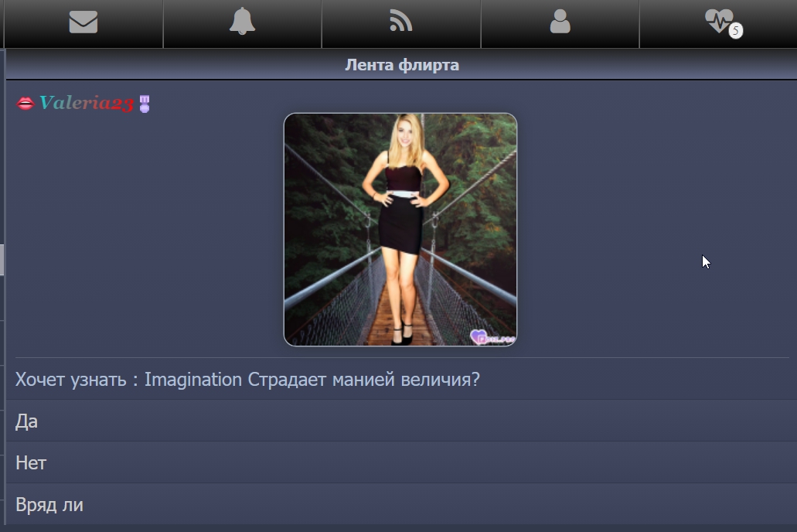Viewport: 797px width, 532px height.
Task: Open the user profile silhouette icon
Action: tap(560, 22)
